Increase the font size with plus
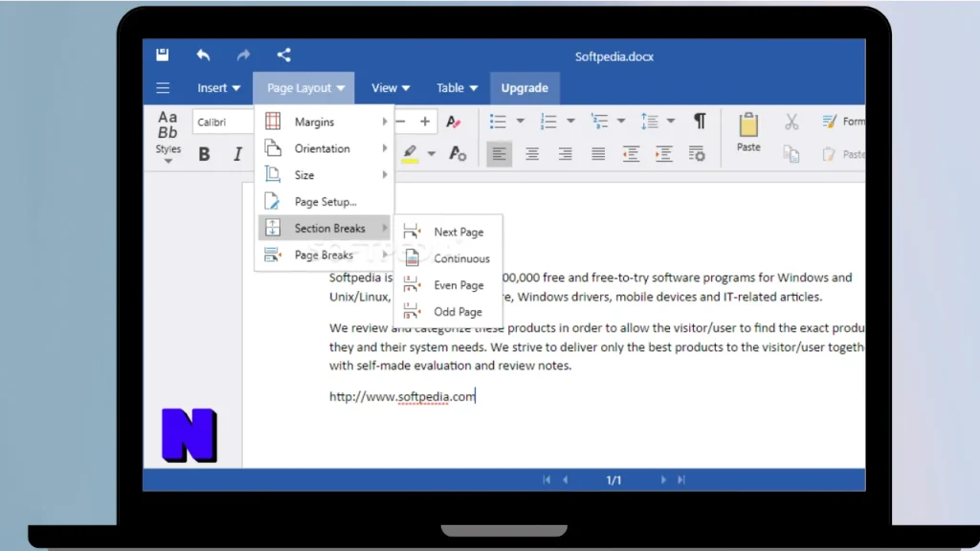The width and height of the screenshot is (980, 551). (425, 121)
